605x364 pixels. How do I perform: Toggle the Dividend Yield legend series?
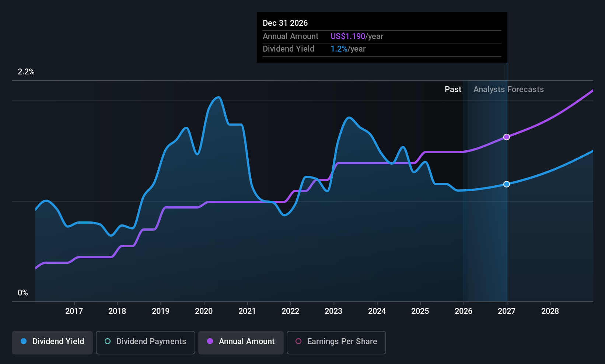[52, 342]
